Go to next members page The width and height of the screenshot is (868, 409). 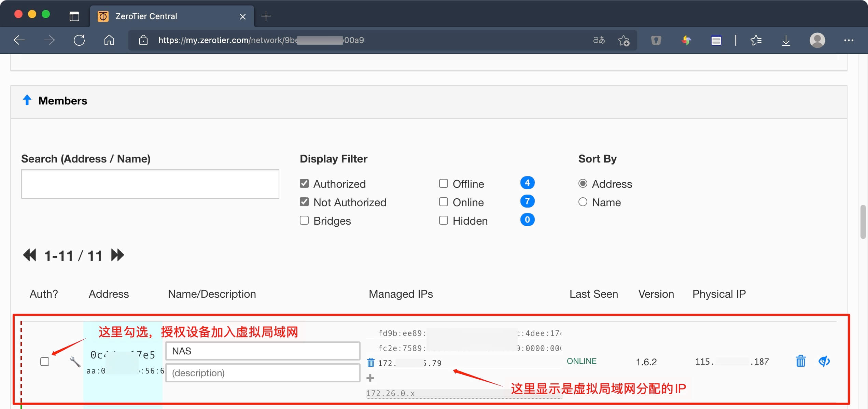tap(117, 255)
